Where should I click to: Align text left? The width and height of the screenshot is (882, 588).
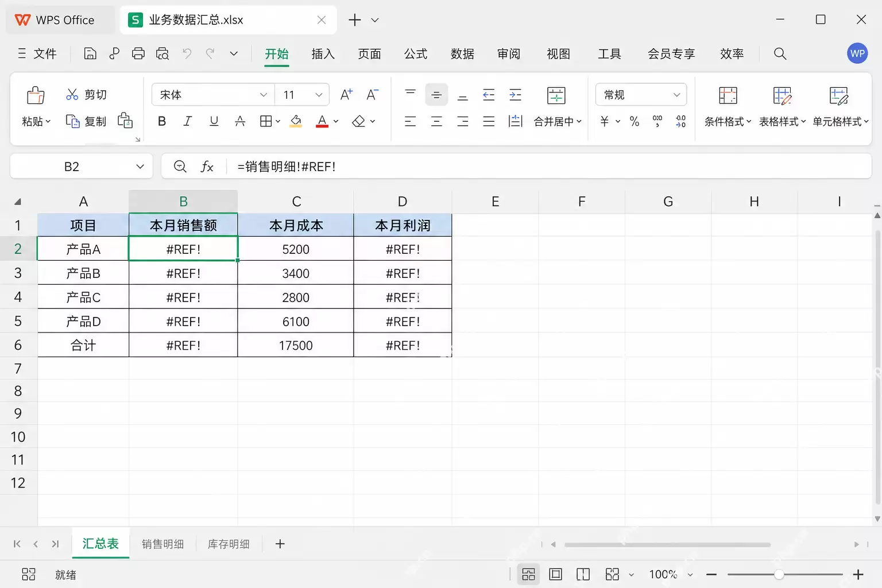click(x=410, y=121)
